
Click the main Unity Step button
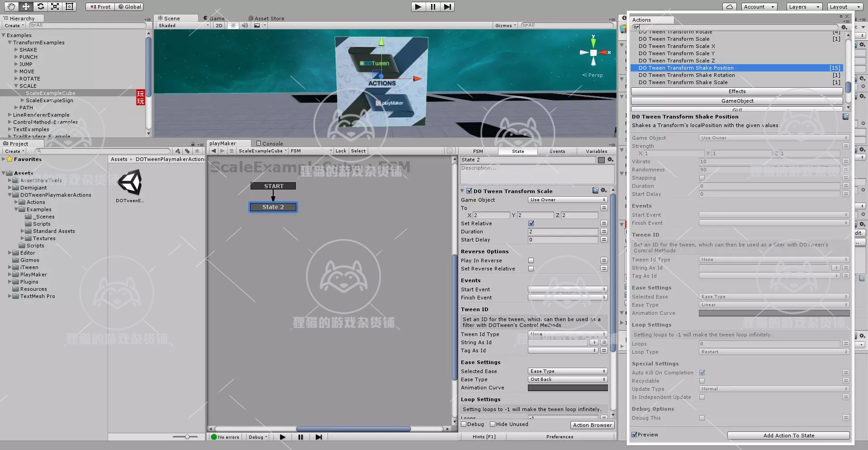[447, 7]
